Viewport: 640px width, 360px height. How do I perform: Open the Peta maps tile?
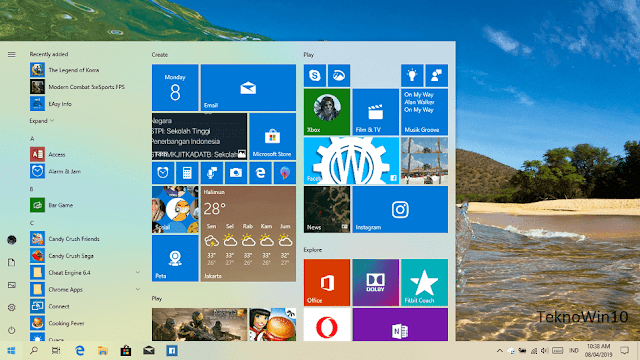click(175, 258)
